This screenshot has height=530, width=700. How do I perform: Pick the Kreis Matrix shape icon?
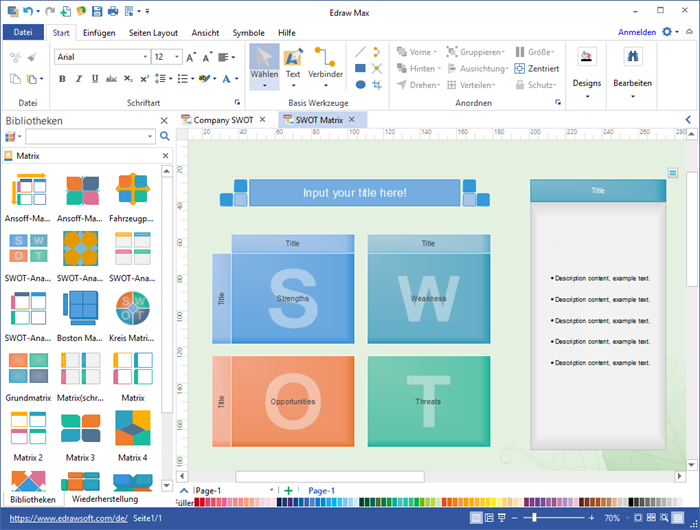(x=132, y=310)
